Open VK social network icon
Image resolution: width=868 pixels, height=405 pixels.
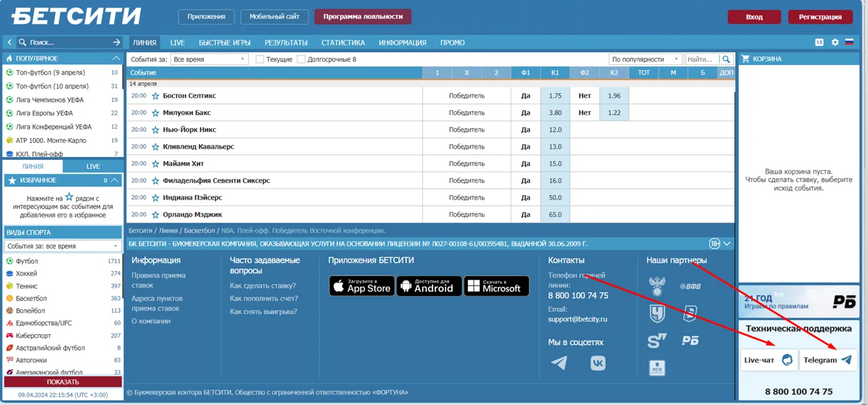point(598,363)
